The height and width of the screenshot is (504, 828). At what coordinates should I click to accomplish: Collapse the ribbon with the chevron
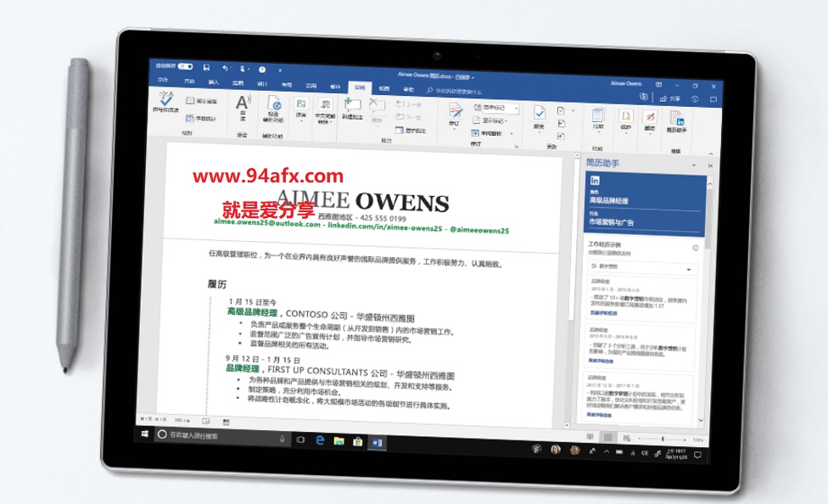point(711,154)
